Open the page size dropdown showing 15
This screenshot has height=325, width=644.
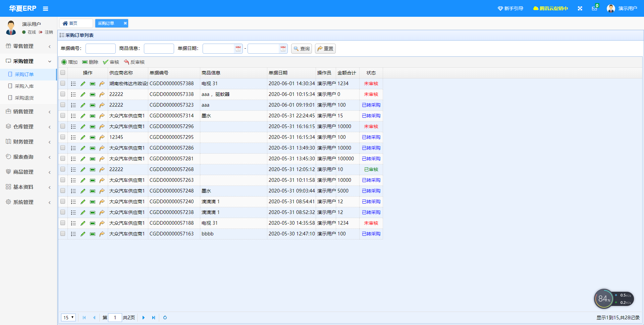(68, 318)
